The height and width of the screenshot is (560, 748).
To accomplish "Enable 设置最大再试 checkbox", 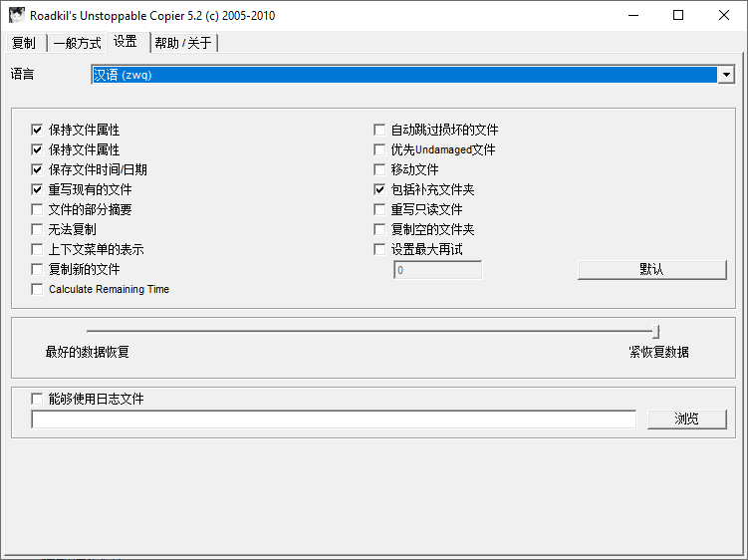I will (379, 249).
